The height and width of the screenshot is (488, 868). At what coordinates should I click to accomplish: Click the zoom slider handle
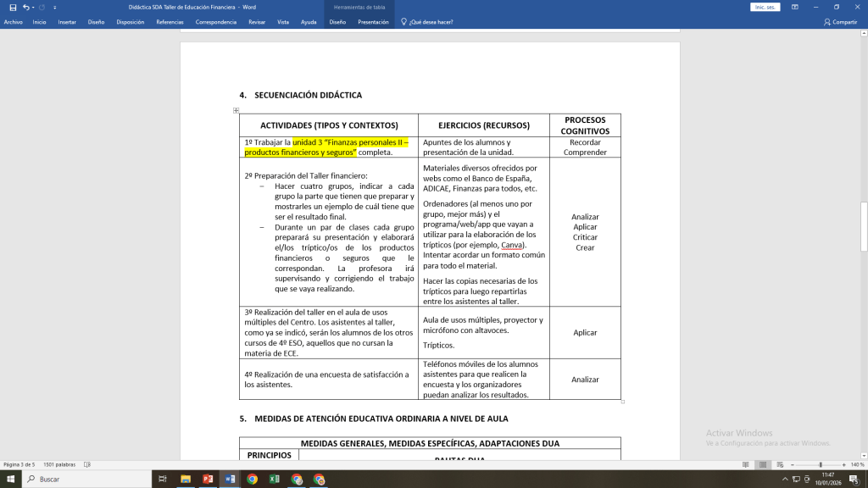coord(821,464)
